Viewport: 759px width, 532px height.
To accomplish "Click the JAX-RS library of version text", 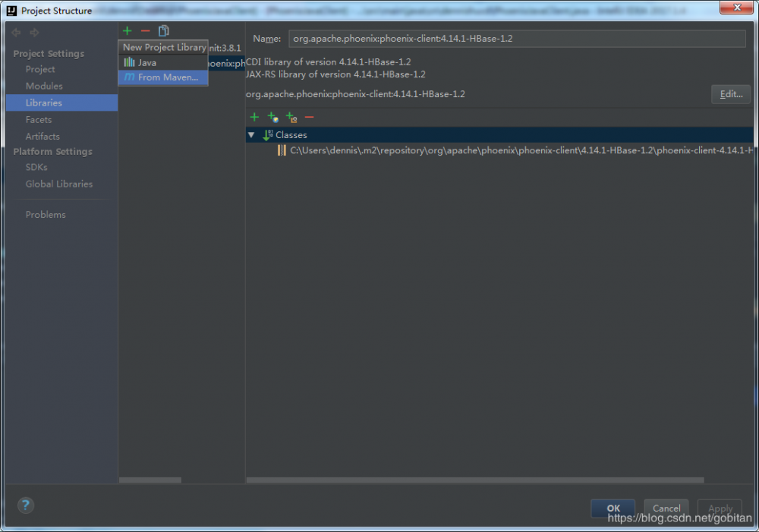I will coord(335,74).
